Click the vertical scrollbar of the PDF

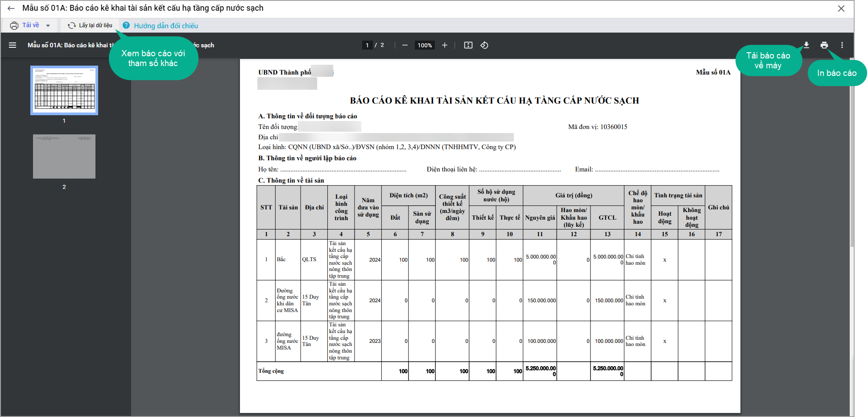852,152
